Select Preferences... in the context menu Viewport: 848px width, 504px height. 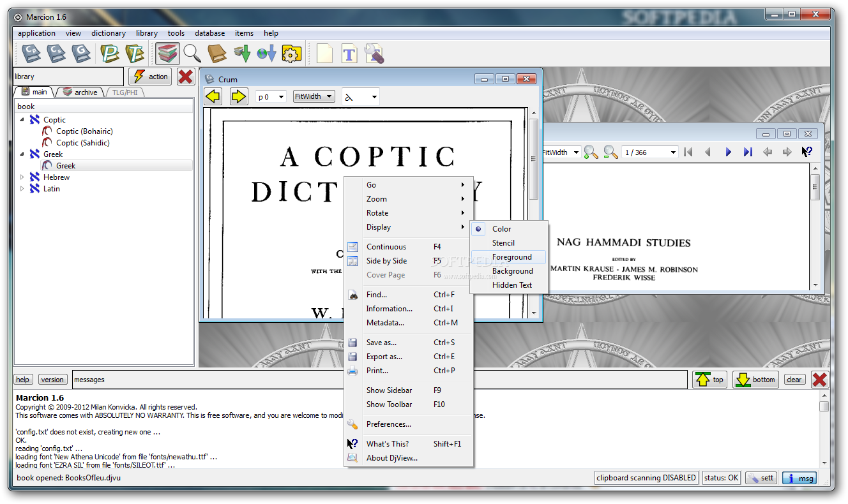(x=409, y=424)
